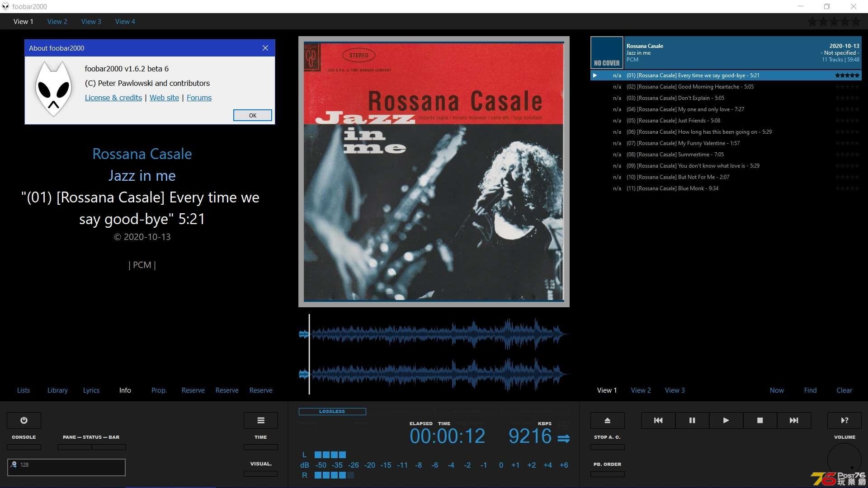
Task: Open the Prop. panel tab
Action: [159, 390]
